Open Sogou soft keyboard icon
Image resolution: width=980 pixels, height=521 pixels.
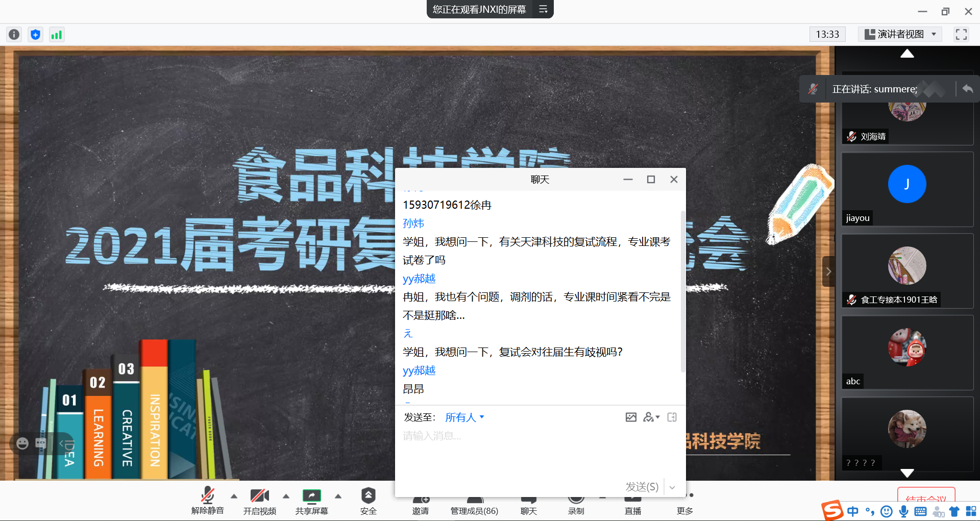tap(920, 511)
